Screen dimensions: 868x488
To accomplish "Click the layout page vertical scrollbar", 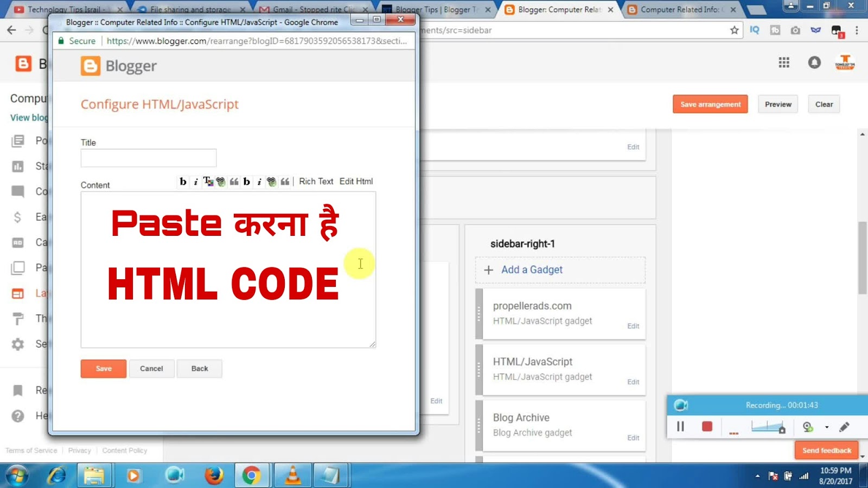I will (862, 258).
